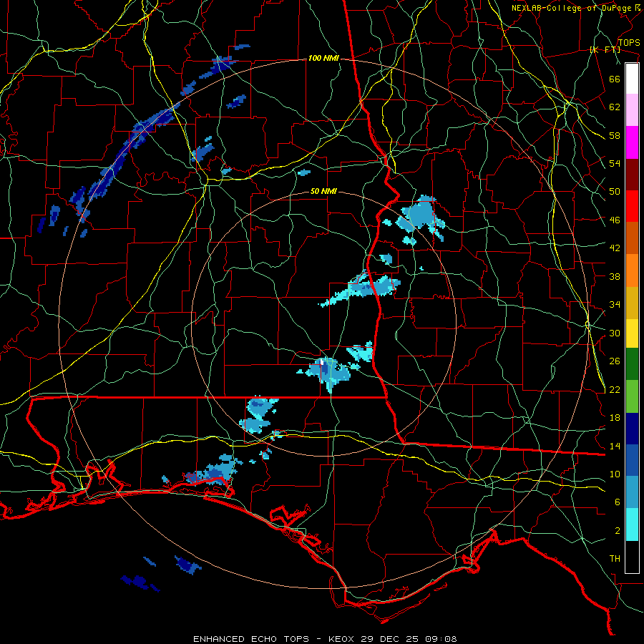Click the legend value 42
Viewport: 644px width, 644px height.
coord(615,248)
